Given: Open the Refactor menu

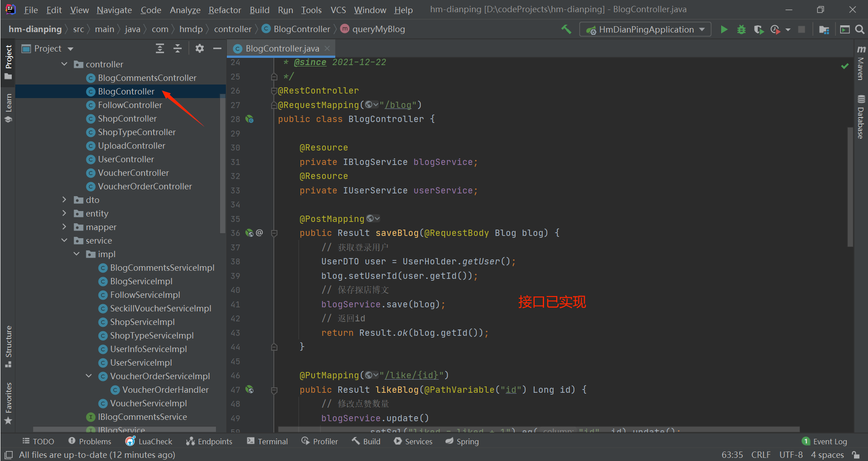Looking at the screenshot, I should (225, 10).
